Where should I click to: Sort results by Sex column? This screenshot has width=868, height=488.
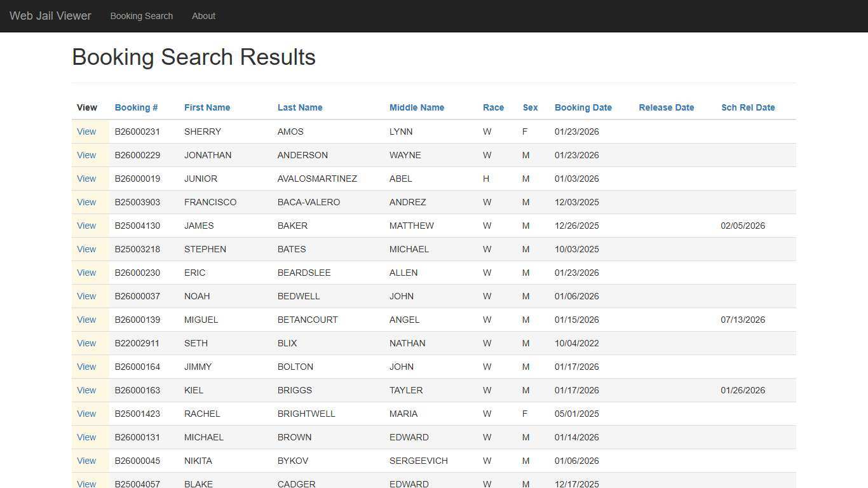pyautogui.click(x=530, y=107)
